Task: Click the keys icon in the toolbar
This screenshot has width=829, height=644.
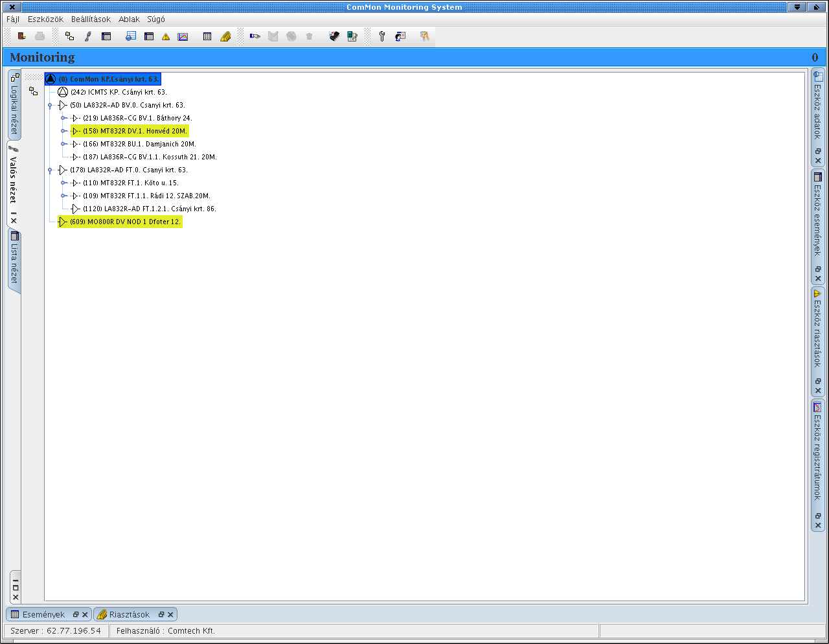Action: [x=425, y=36]
